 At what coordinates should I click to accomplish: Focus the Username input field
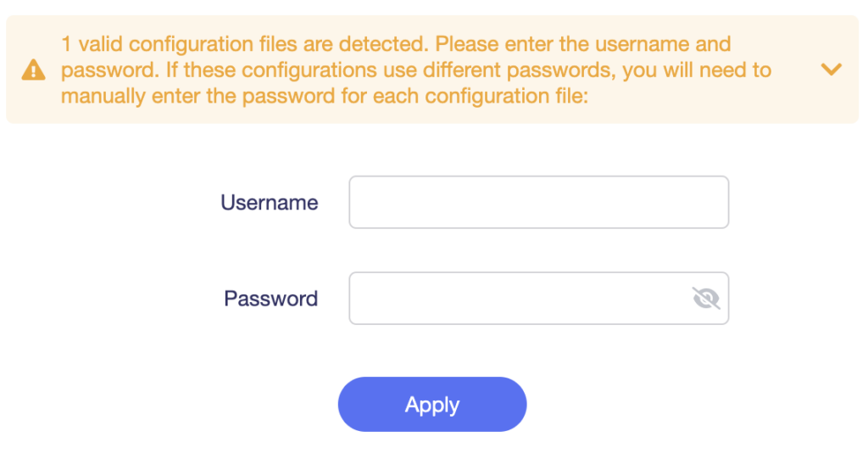click(x=538, y=202)
